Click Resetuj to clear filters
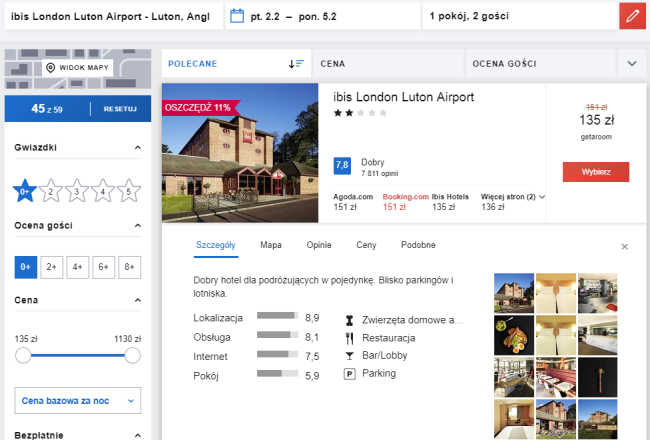The height and width of the screenshot is (440, 650). tap(120, 109)
